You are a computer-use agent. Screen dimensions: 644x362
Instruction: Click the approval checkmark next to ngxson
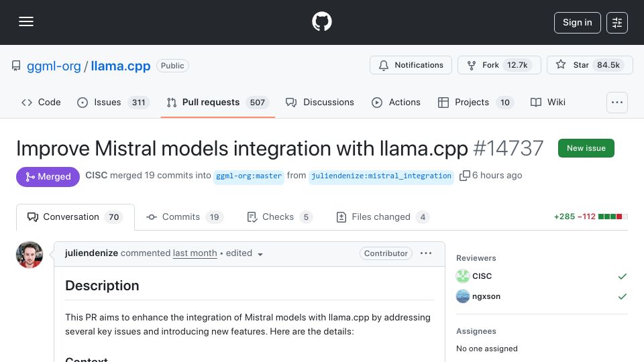(x=623, y=296)
